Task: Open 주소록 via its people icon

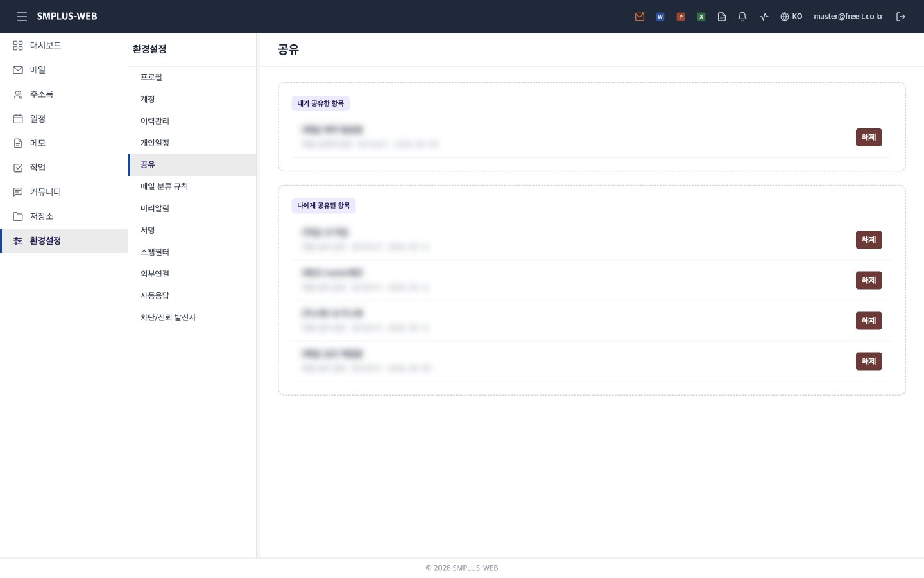Action: point(18,94)
